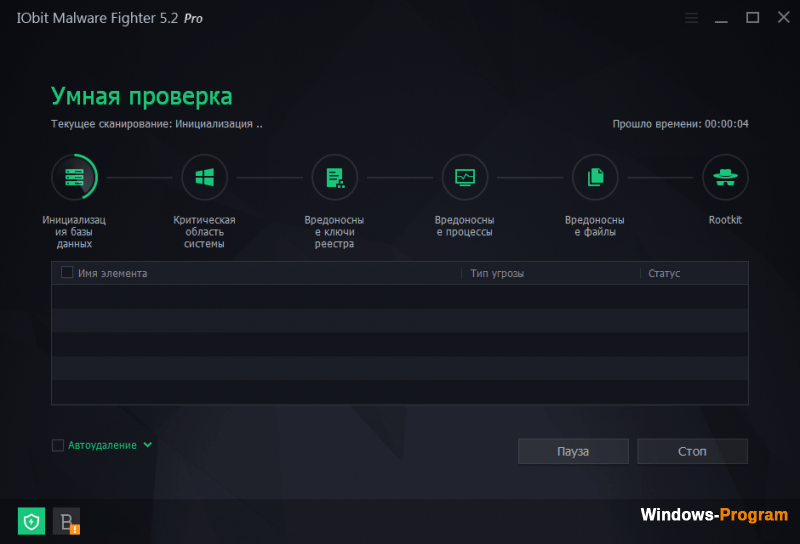
Task: Click the Текущее сканирование status text
Action: 157,124
